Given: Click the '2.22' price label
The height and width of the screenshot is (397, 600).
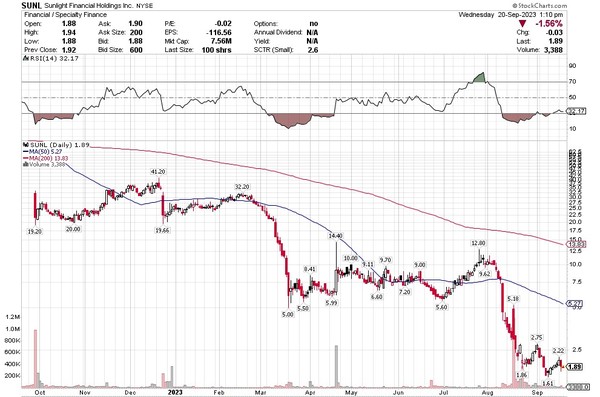Looking at the screenshot, I should tap(558, 351).
